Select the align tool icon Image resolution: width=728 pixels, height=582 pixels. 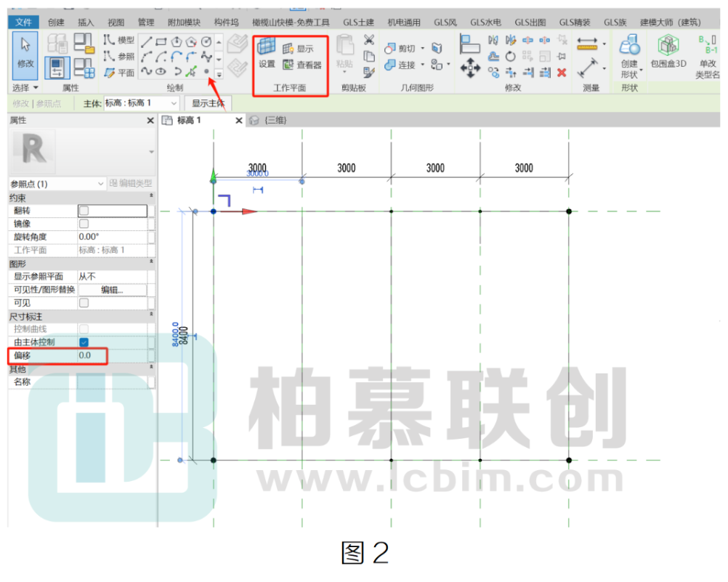469,44
